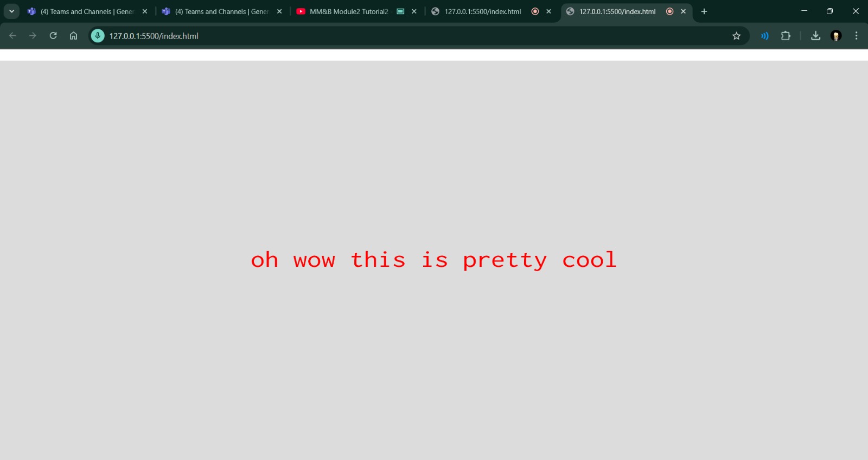
Task: Open the Downloads panel
Action: pos(815,36)
